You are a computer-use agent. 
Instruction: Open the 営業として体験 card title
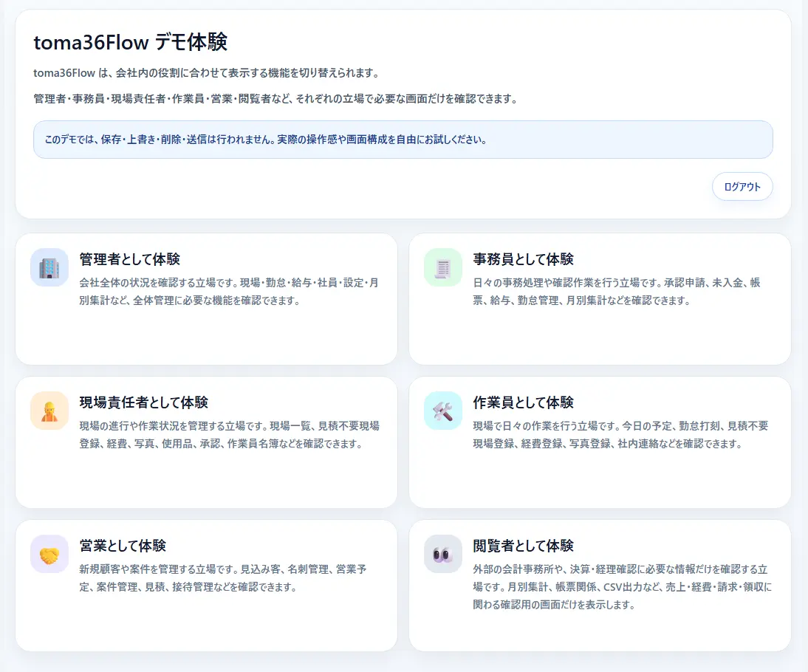[x=123, y=546]
